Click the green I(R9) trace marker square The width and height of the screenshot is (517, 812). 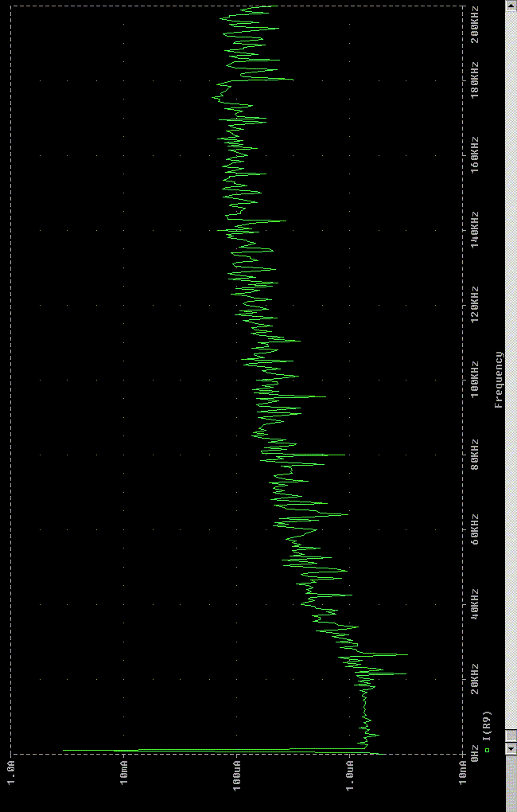[x=487, y=750]
